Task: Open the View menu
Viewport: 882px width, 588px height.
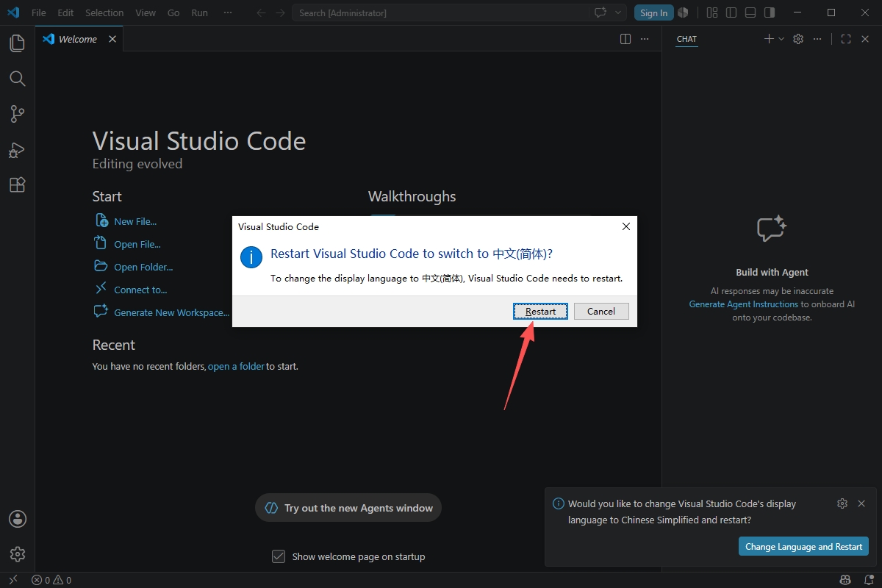Action: coord(146,12)
